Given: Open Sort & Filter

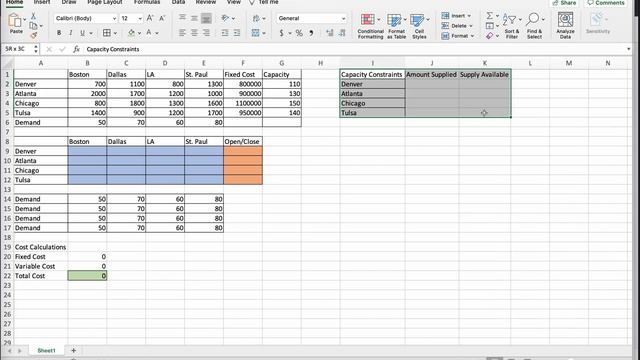Looking at the screenshot, I should coord(511,25).
